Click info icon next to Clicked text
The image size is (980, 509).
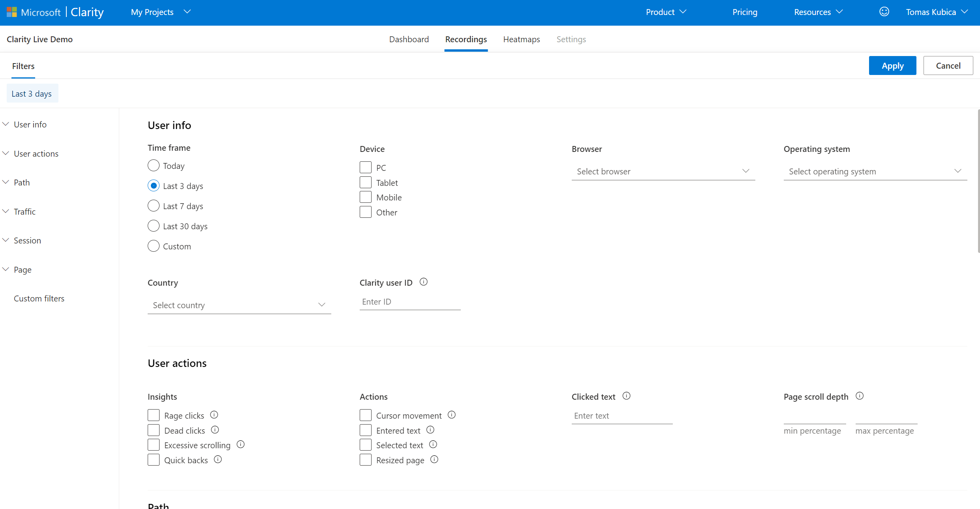pos(626,396)
